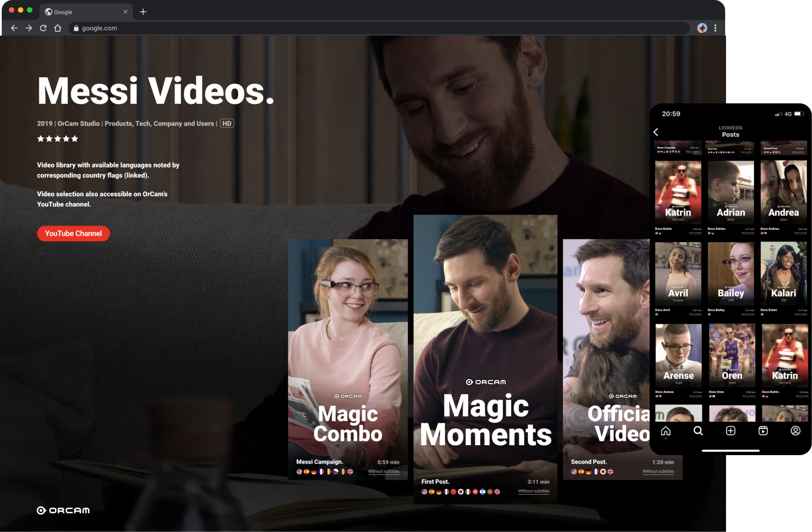Open the Bailey post on phone

[x=731, y=274]
